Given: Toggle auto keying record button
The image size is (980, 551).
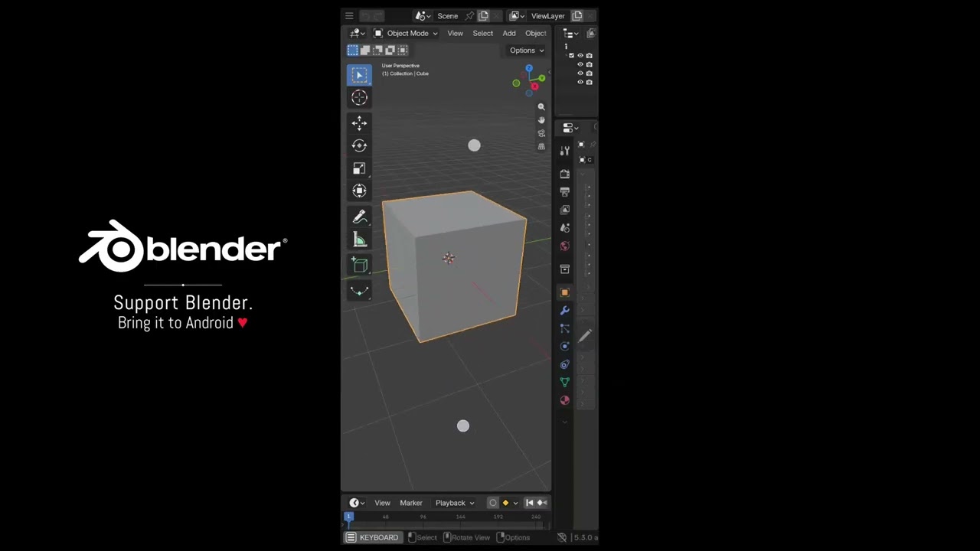Looking at the screenshot, I should [493, 503].
